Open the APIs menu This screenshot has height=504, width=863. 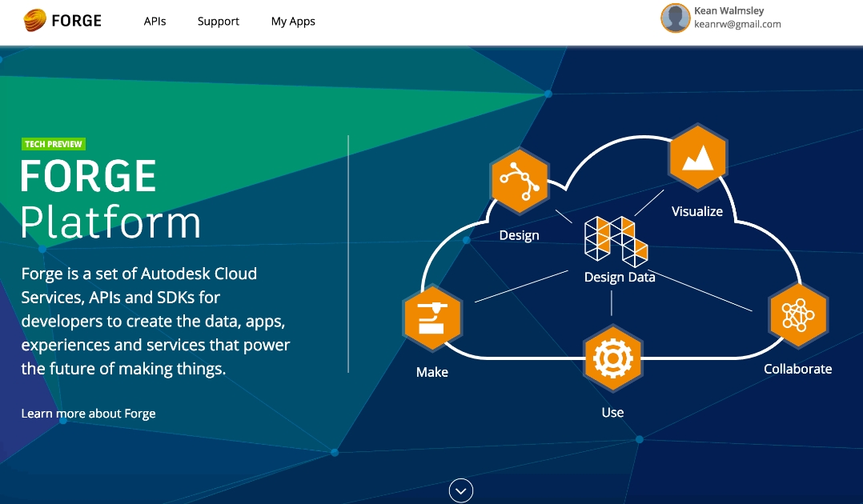[155, 21]
